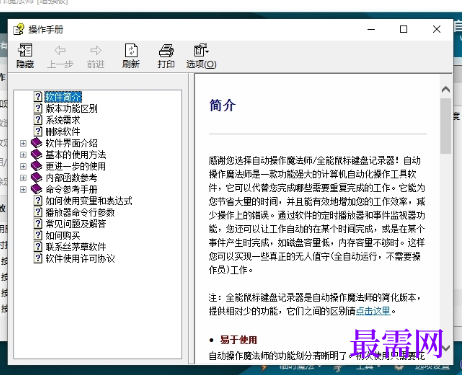Click the 刷新 (Refresh) toolbar icon

coord(131,50)
